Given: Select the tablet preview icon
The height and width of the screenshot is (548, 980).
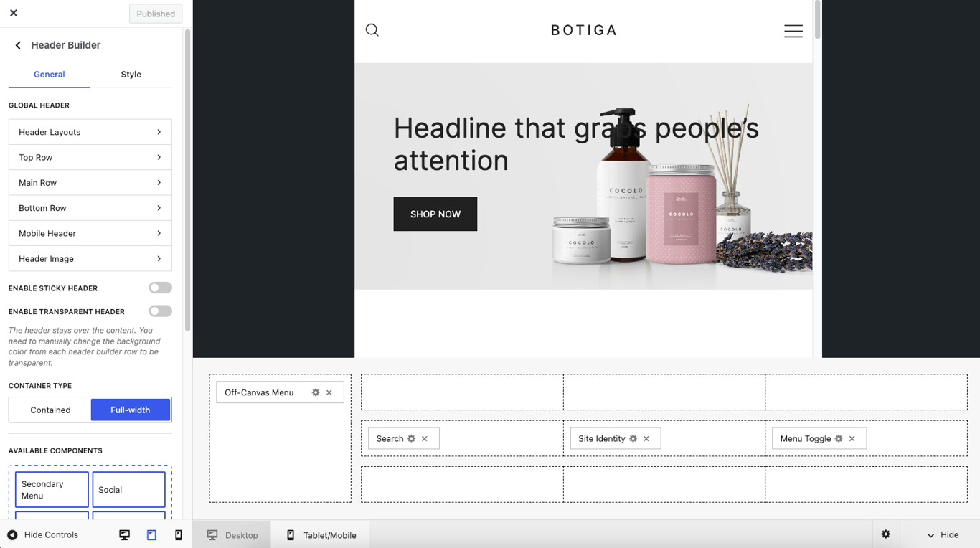Looking at the screenshot, I should coord(151,534).
